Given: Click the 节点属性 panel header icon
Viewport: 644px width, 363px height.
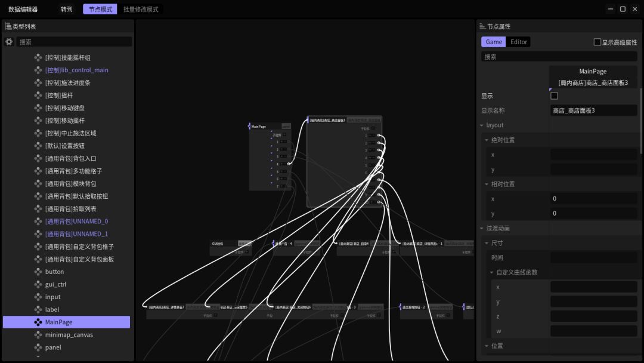Looking at the screenshot, I should 482,26.
